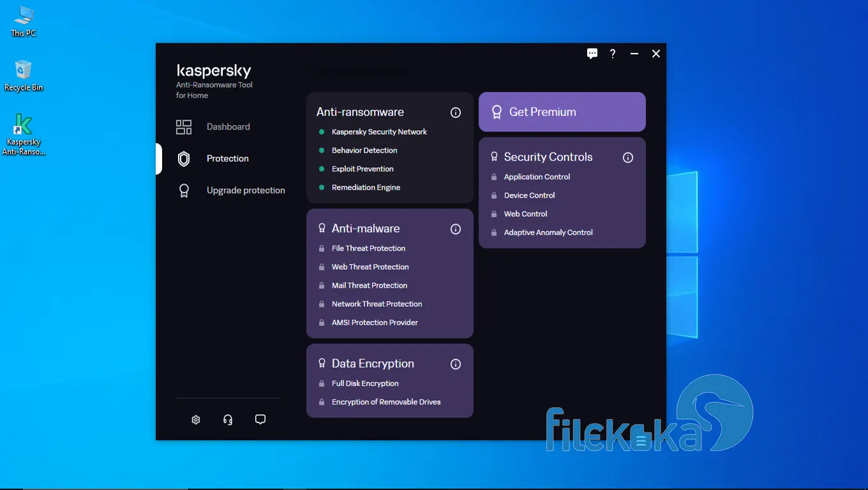The image size is (868, 490).
Task: Click the lock icon beside Full Disk Encryption
Action: coord(322,384)
